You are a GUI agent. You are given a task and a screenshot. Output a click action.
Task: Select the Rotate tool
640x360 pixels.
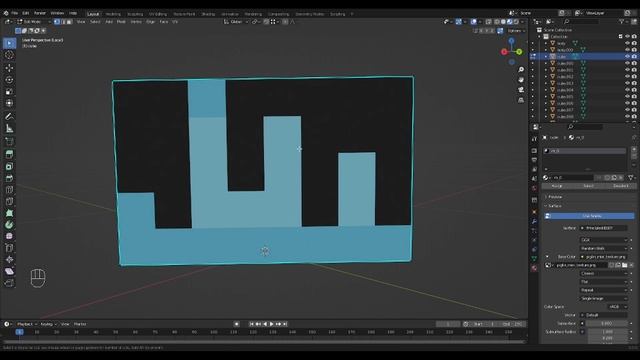pyautogui.click(x=9, y=80)
